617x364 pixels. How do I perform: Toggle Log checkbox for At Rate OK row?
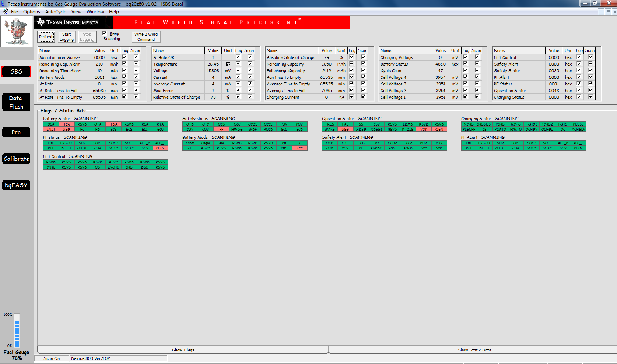tap(238, 57)
